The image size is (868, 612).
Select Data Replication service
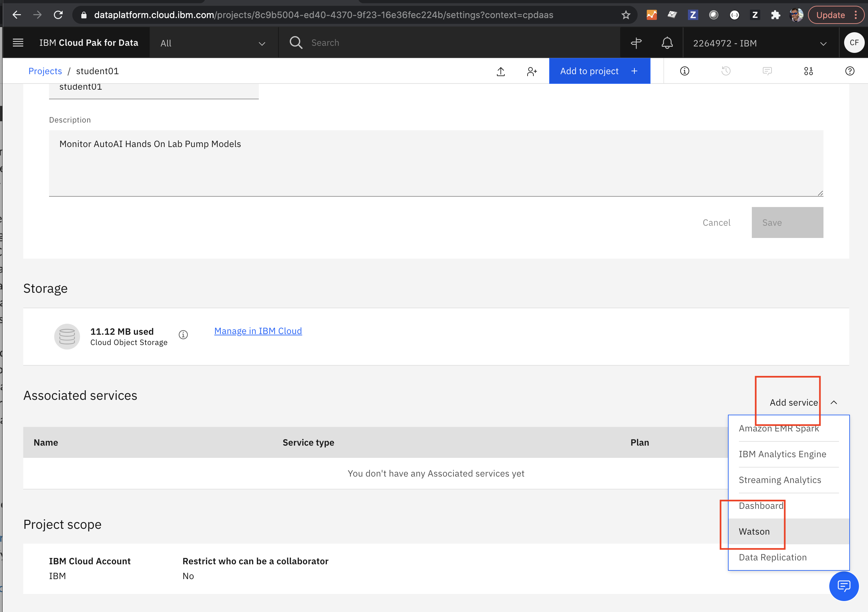point(789,557)
